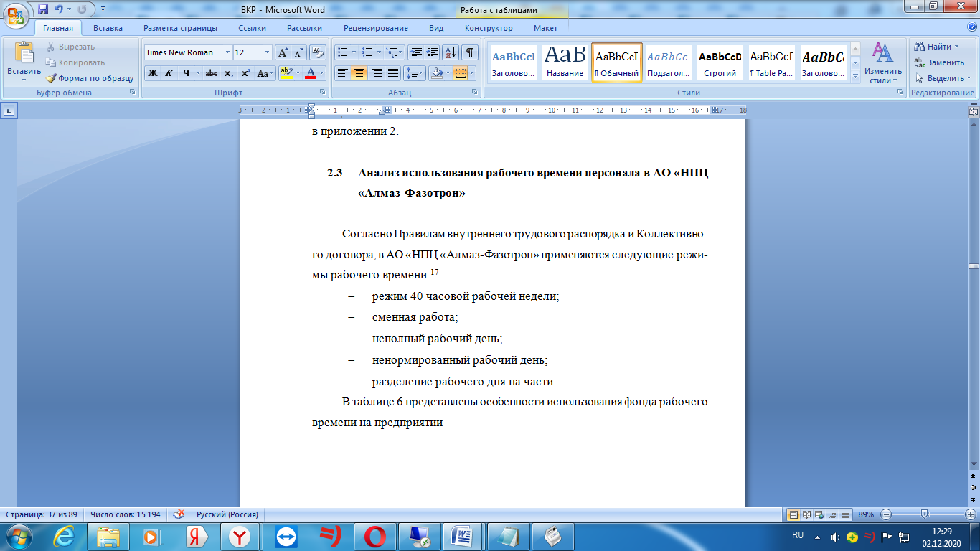Click the Office button logo
This screenshot has height=551, width=980.
[x=16, y=16]
